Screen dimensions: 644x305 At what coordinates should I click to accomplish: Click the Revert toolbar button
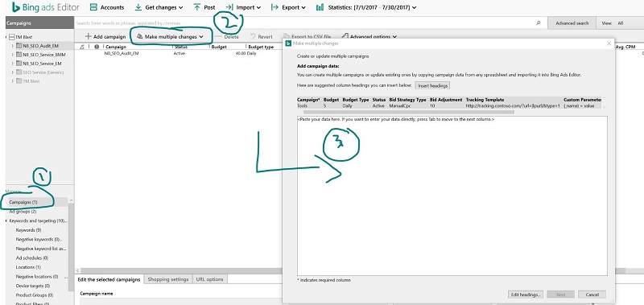coord(261,36)
